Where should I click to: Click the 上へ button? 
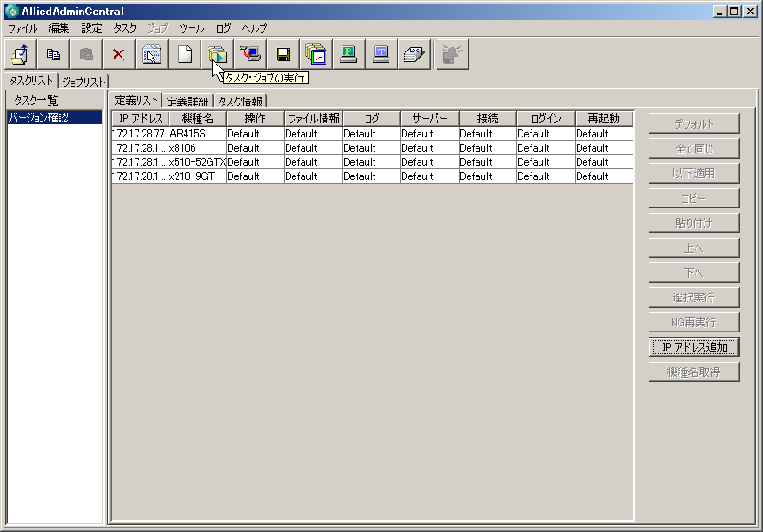click(x=694, y=248)
